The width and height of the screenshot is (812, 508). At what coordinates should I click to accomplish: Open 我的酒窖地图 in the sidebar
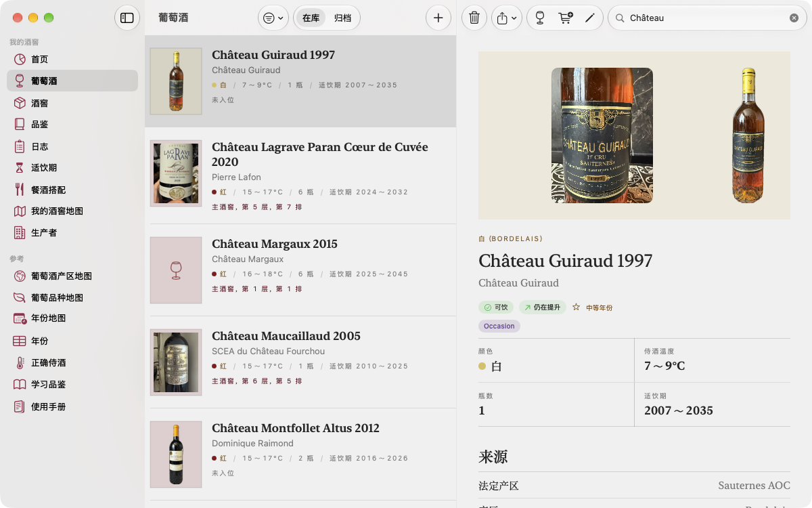72,211
